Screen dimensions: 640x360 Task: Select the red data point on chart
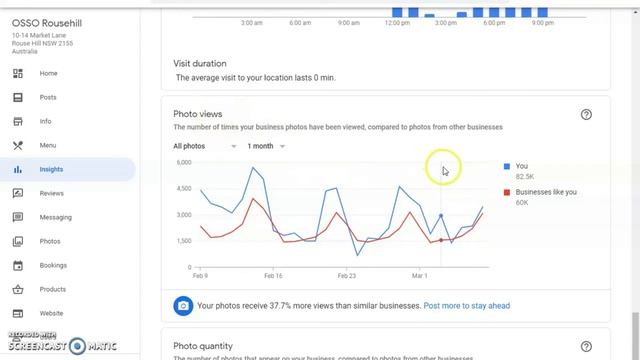pos(441,240)
